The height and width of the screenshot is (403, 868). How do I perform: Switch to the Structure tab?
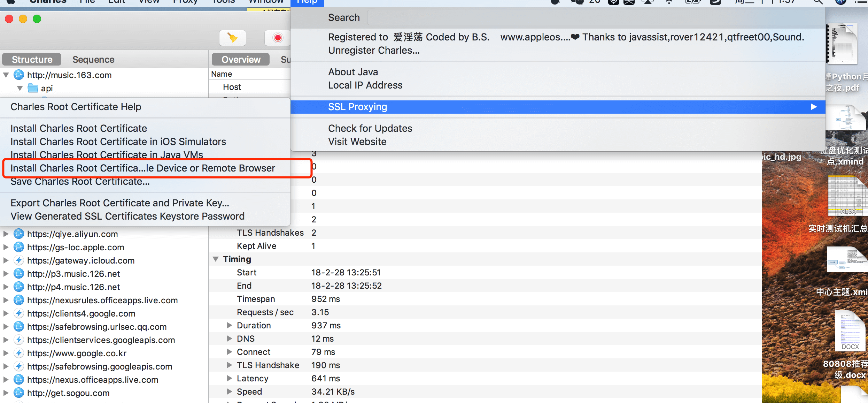tap(32, 60)
